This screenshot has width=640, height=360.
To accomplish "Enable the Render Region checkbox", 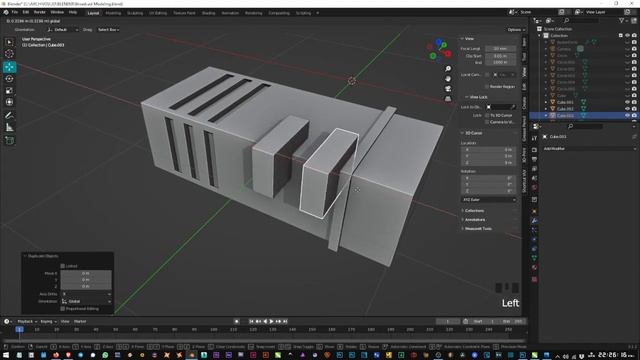I will pyautogui.click(x=487, y=87).
